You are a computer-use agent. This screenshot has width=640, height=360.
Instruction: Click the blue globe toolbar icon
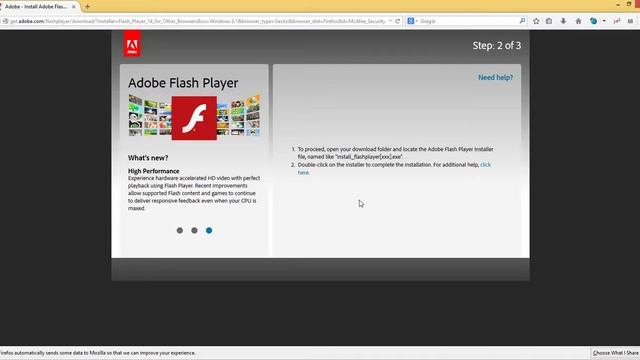pyautogui.click(x=593, y=21)
